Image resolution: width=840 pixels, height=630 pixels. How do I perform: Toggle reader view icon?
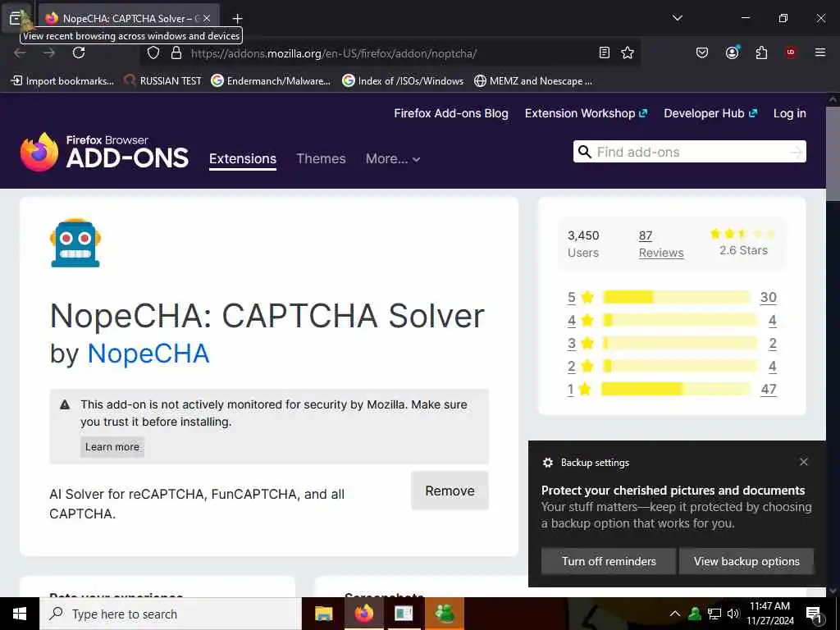[x=605, y=52]
